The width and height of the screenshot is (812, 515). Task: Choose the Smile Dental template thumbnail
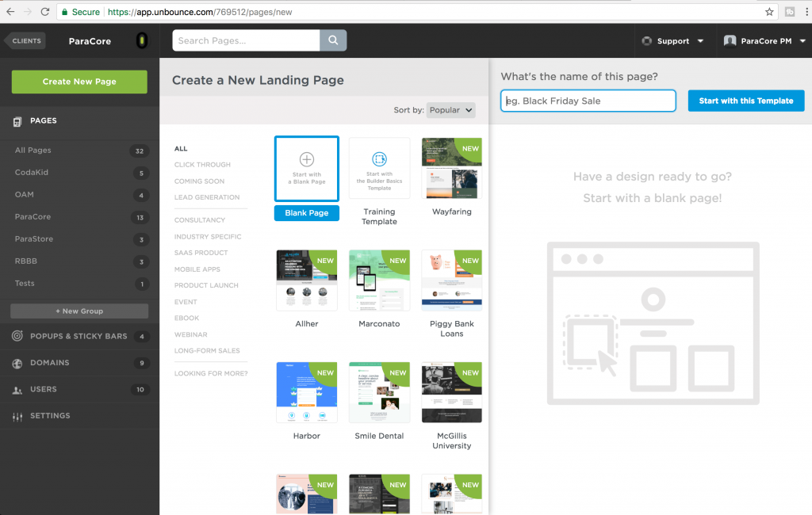pyautogui.click(x=379, y=392)
